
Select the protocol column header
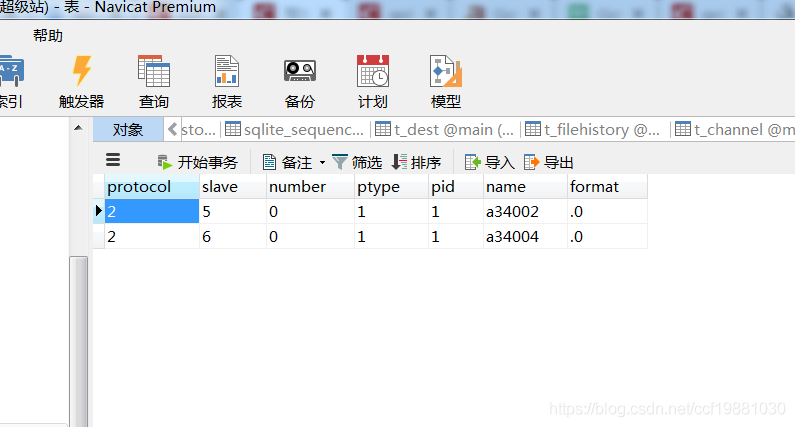pos(152,187)
